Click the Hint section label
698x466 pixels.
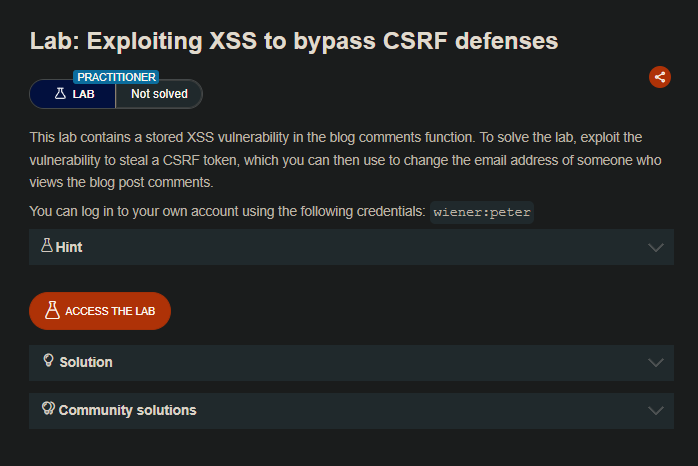[69, 247]
